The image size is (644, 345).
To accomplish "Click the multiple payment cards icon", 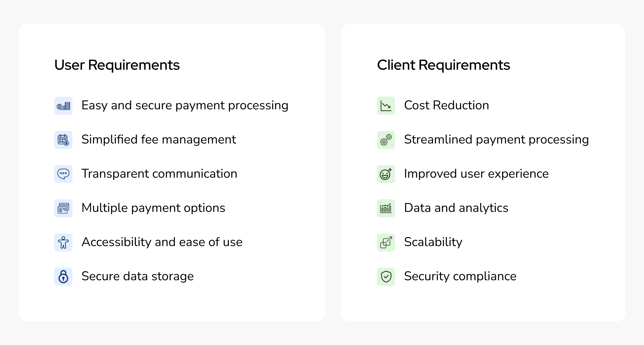I will pos(63,208).
